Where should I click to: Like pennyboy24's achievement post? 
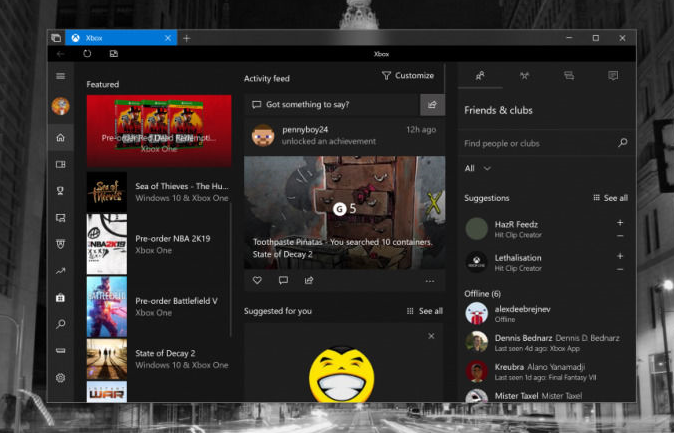click(257, 280)
